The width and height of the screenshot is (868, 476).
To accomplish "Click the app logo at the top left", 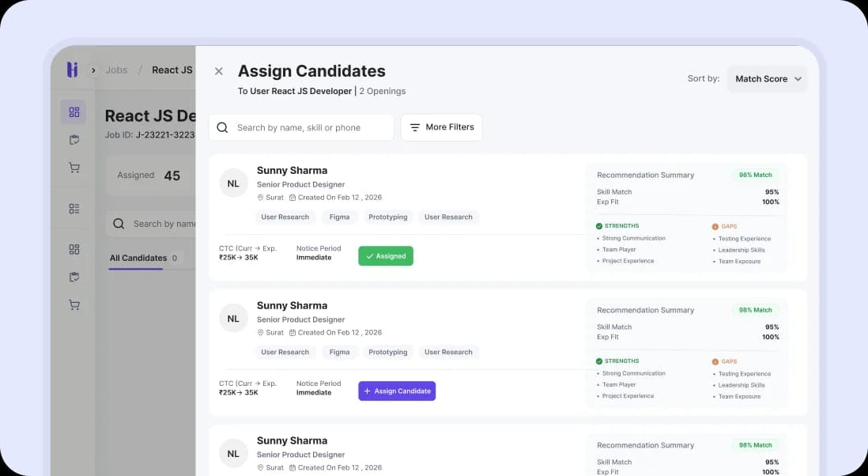I will tap(72, 70).
